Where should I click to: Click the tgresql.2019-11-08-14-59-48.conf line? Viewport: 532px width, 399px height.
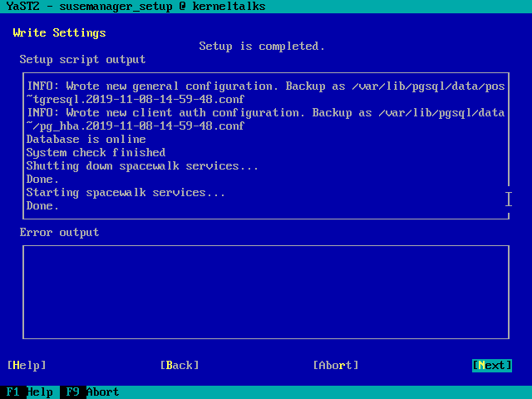[x=135, y=100]
